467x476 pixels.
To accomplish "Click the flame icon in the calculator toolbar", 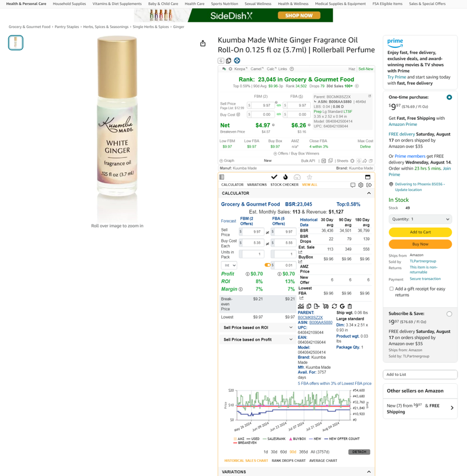I will (285, 177).
